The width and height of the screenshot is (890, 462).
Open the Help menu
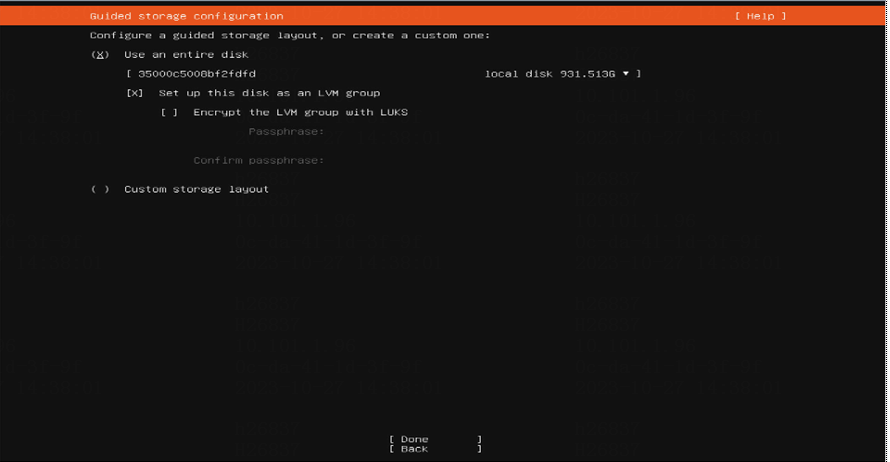pos(761,16)
